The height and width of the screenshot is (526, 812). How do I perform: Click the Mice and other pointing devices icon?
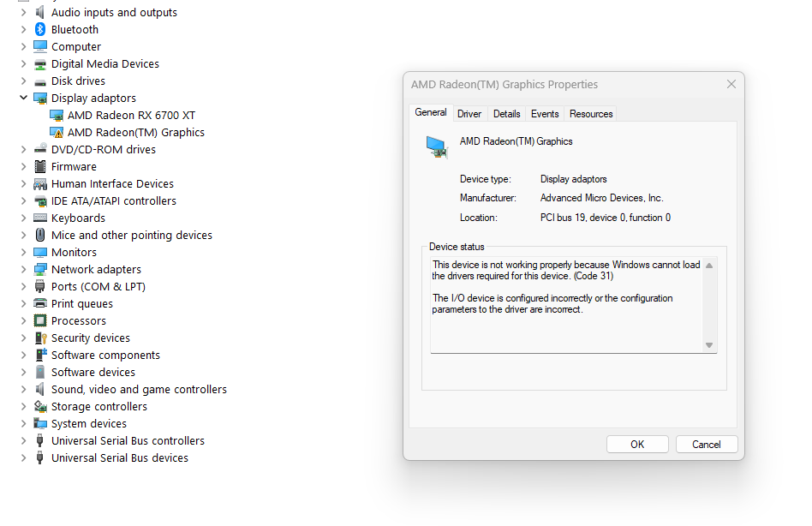pyautogui.click(x=40, y=235)
